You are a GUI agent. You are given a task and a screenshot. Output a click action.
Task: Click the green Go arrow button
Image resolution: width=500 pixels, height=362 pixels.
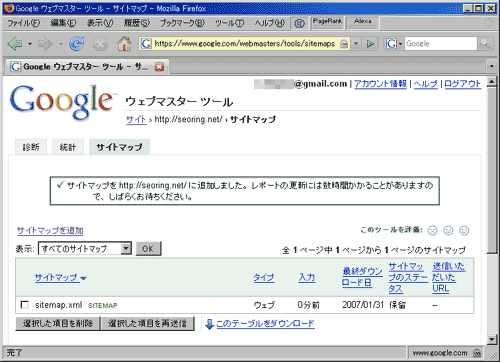pos(370,44)
